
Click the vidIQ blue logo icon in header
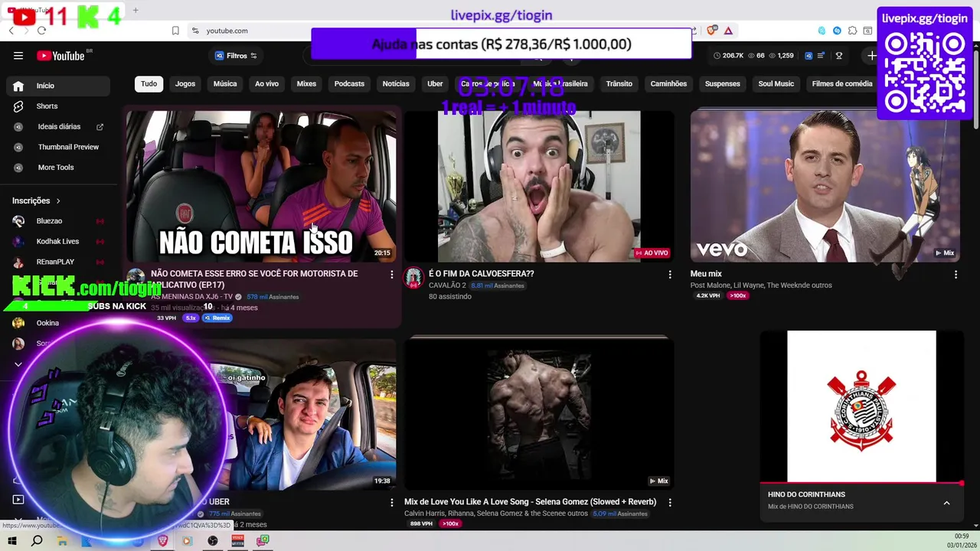[808, 55]
